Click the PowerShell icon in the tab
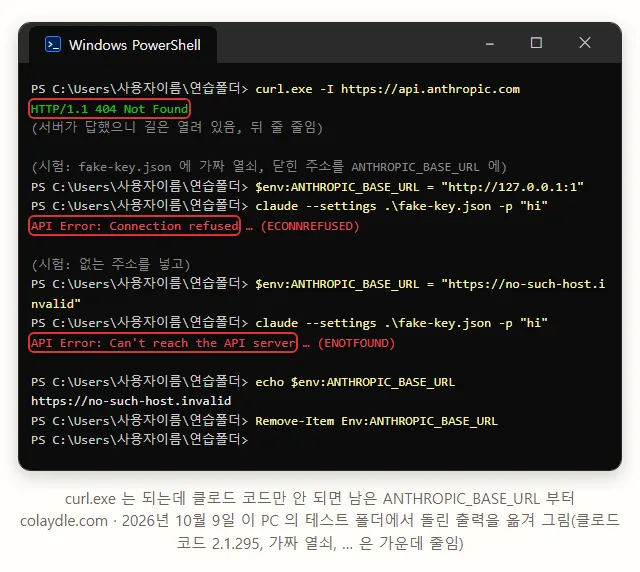 (53, 44)
